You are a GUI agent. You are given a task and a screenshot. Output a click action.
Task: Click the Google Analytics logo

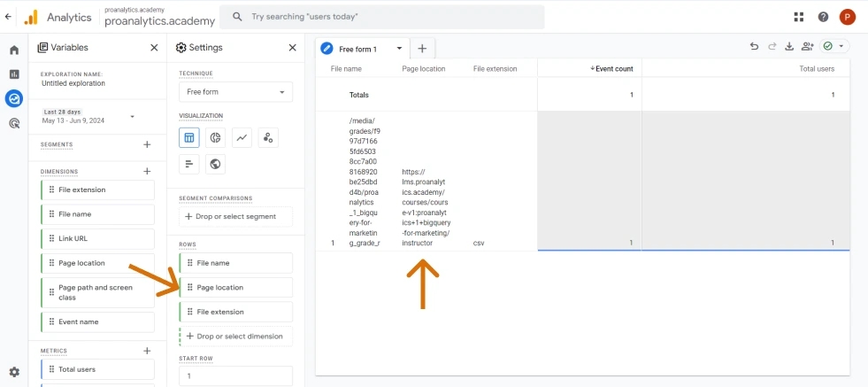coord(31,17)
